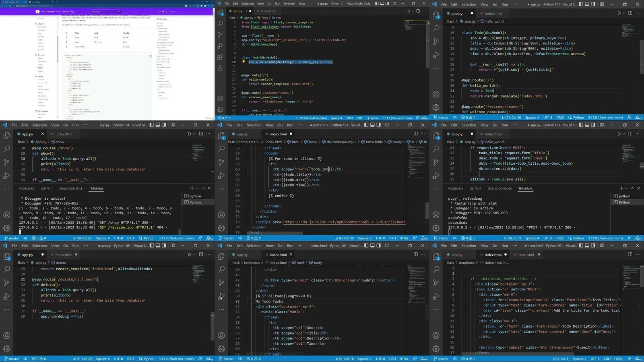The image size is (644, 362).
Task: Click terminal scrollbar in Ln 30, Col 23 window
Action: (180, 232)
